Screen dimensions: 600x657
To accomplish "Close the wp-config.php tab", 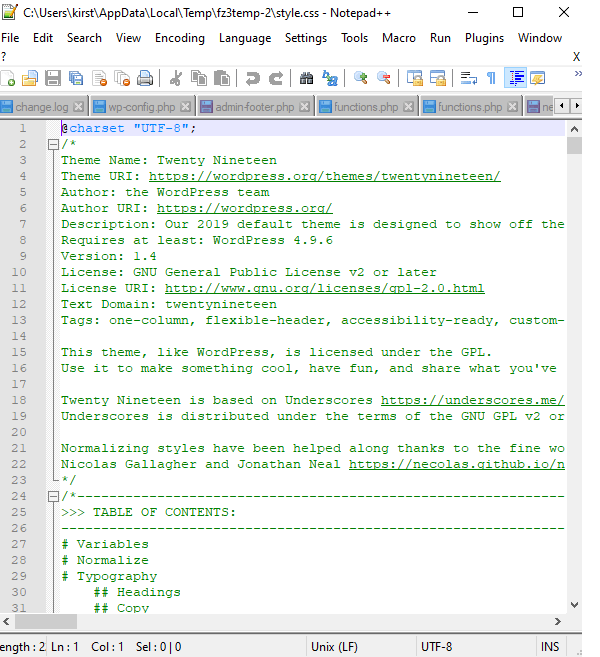I will pos(186,107).
